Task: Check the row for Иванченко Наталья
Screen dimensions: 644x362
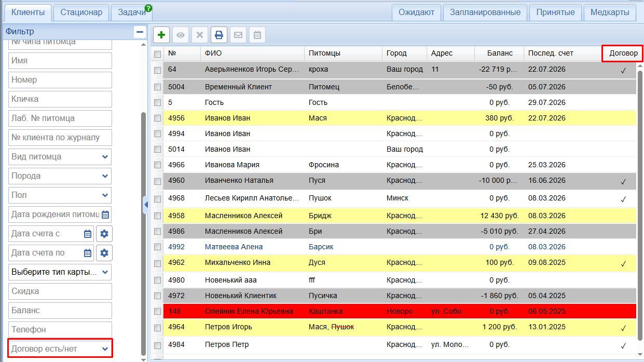Action: click(x=158, y=181)
